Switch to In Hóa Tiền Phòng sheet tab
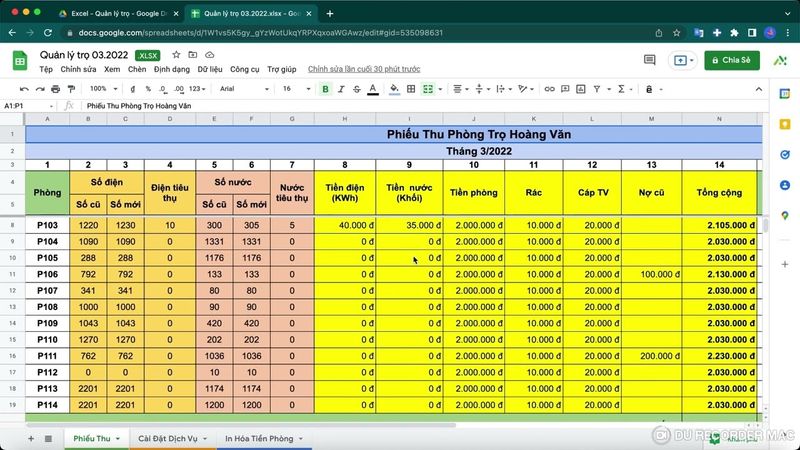This screenshot has height=450, width=800. [x=264, y=438]
